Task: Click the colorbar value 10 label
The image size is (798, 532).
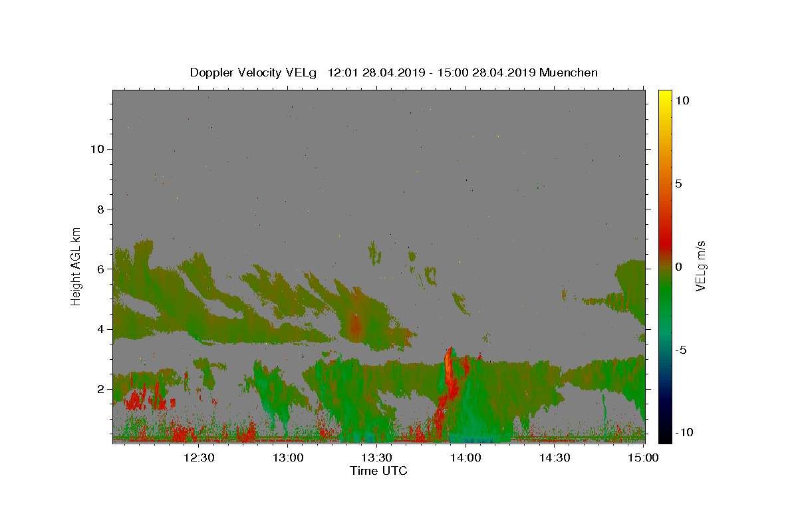Action: (682, 100)
